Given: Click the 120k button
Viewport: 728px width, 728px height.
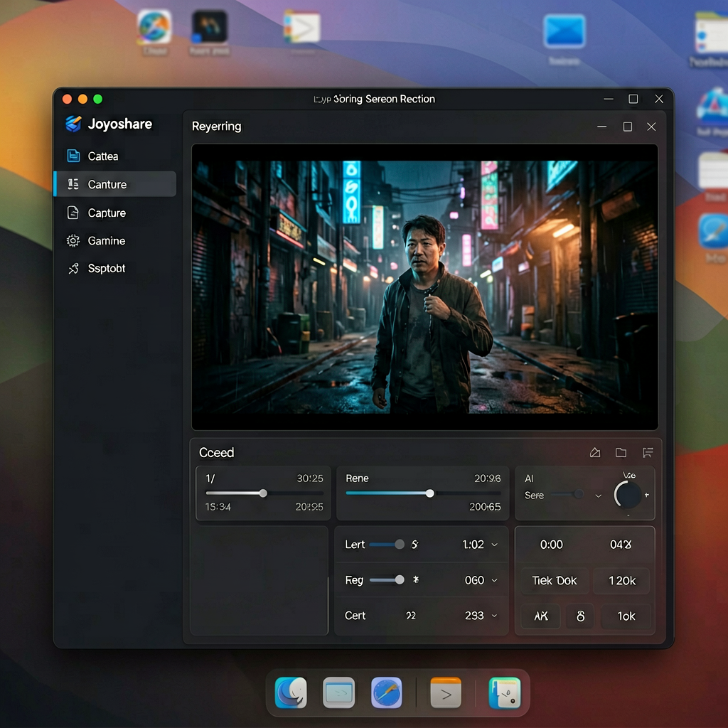Looking at the screenshot, I should pos(621,580).
